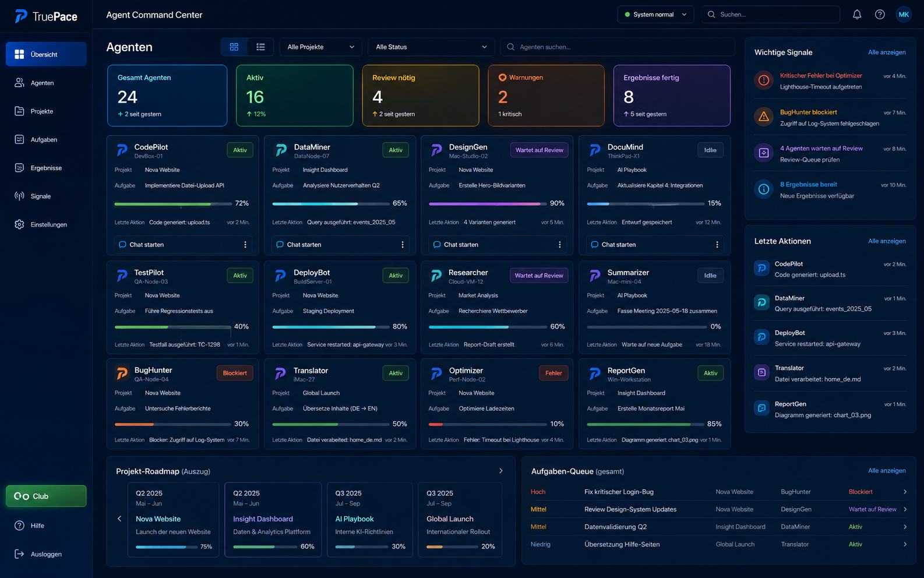Open the help question-mark icon in header
This screenshot has height=578, width=924.
[x=880, y=15]
